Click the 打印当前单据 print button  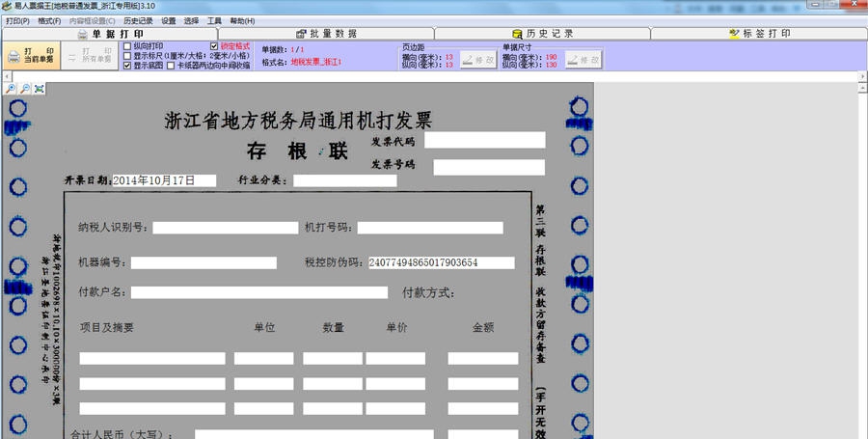click(31, 55)
